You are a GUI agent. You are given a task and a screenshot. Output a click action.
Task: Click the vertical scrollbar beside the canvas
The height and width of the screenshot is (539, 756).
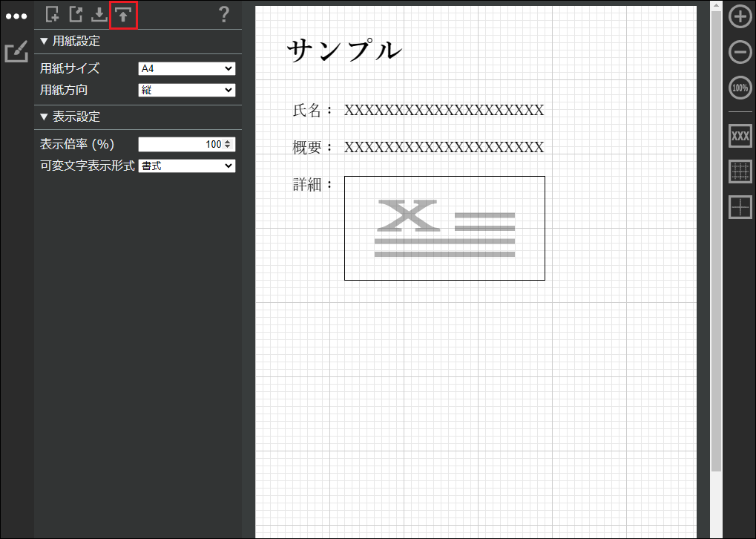[x=715, y=238]
